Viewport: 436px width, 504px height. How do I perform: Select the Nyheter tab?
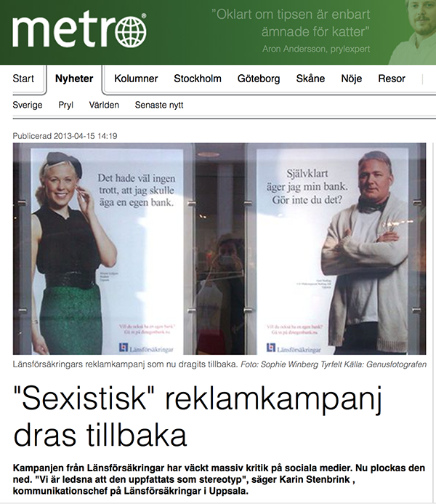[x=74, y=79]
